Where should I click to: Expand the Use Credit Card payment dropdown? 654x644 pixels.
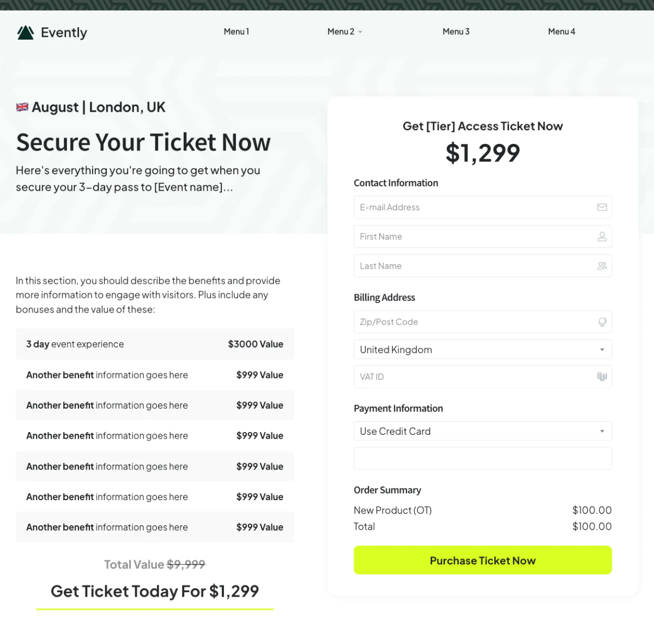tap(483, 431)
